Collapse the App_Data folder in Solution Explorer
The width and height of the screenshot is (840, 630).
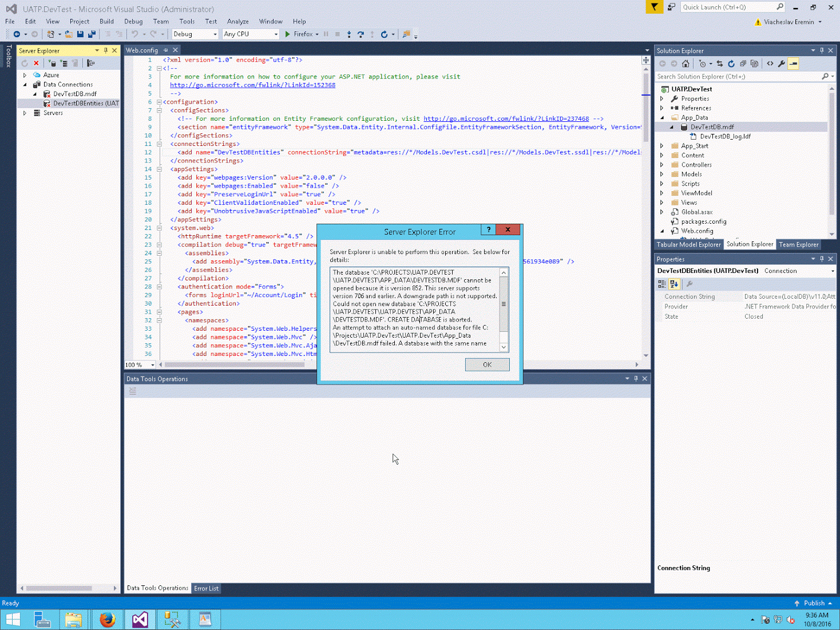point(663,118)
